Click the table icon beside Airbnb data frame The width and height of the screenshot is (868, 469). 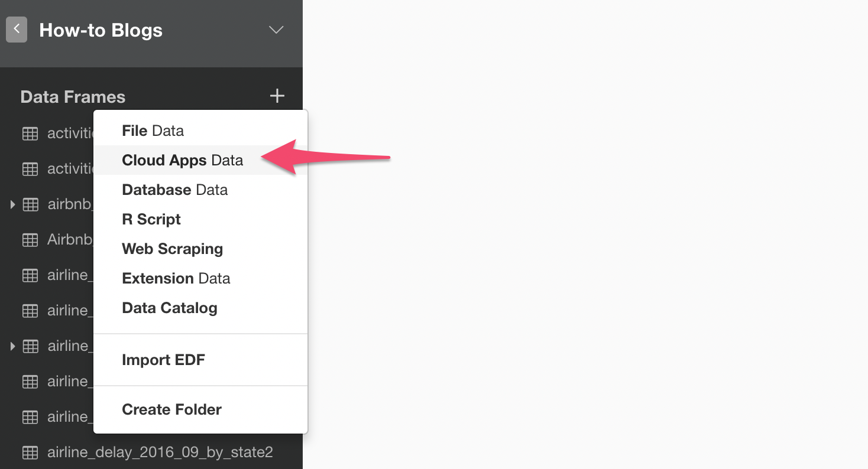(x=30, y=240)
